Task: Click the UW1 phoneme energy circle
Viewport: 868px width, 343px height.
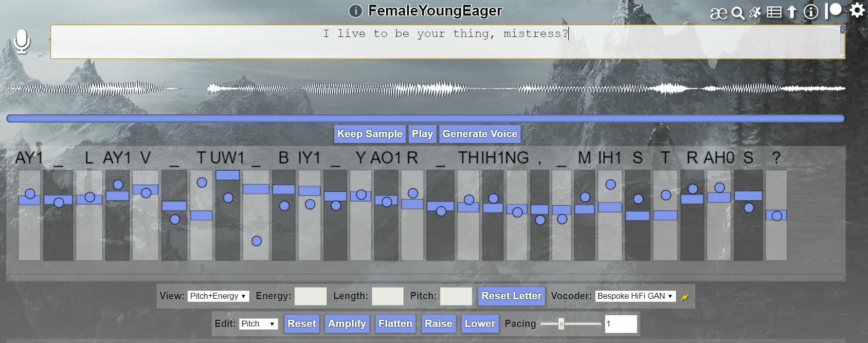Action: [x=228, y=198]
